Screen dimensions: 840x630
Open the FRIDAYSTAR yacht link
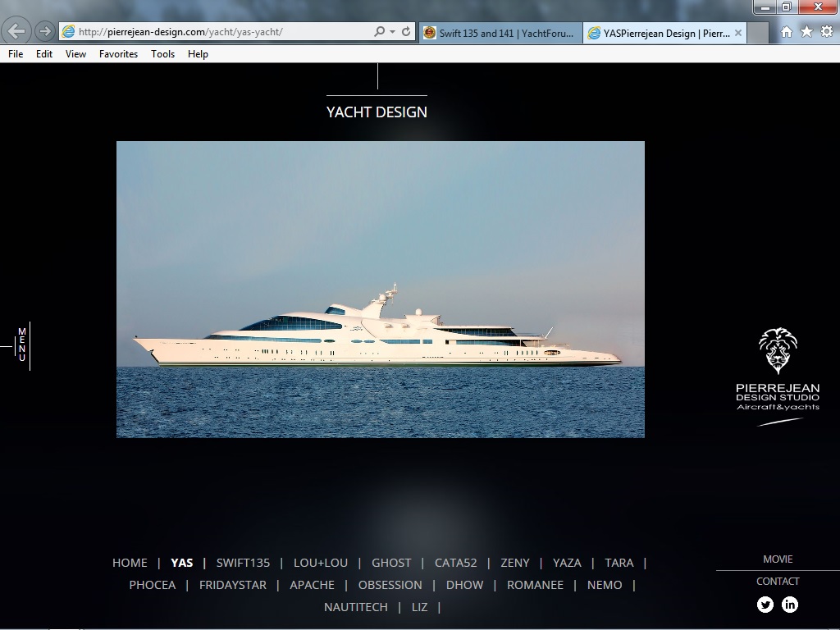click(232, 585)
